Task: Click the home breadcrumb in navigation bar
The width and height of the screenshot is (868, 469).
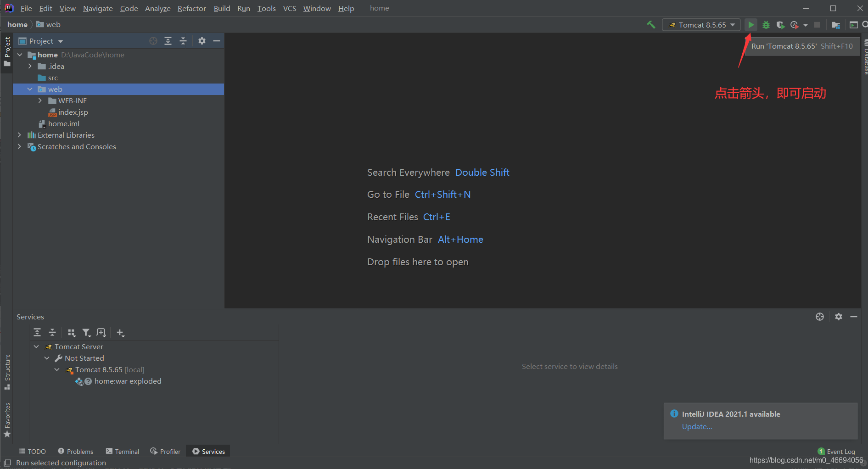Action: [x=17, y=24]
